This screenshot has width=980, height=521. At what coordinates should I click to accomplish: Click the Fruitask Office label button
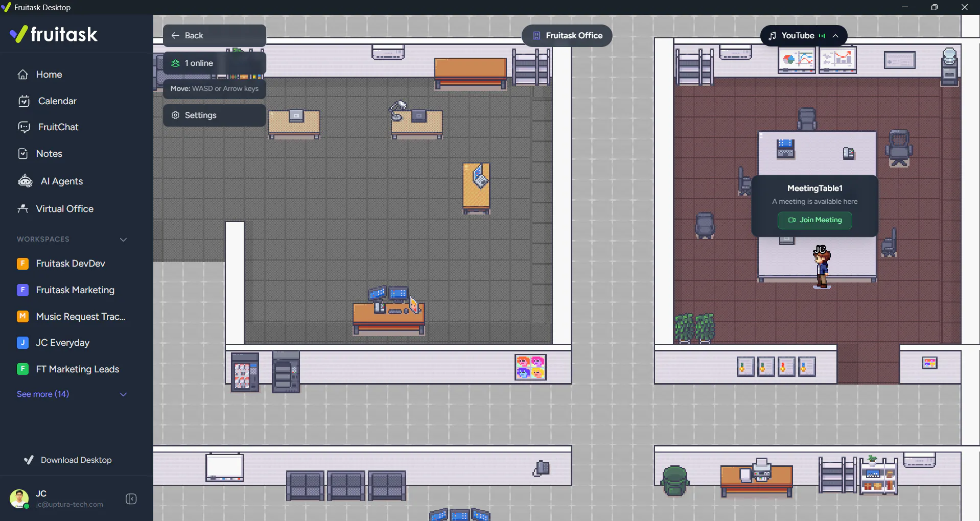pyautogui.click(x=567, y=36)
